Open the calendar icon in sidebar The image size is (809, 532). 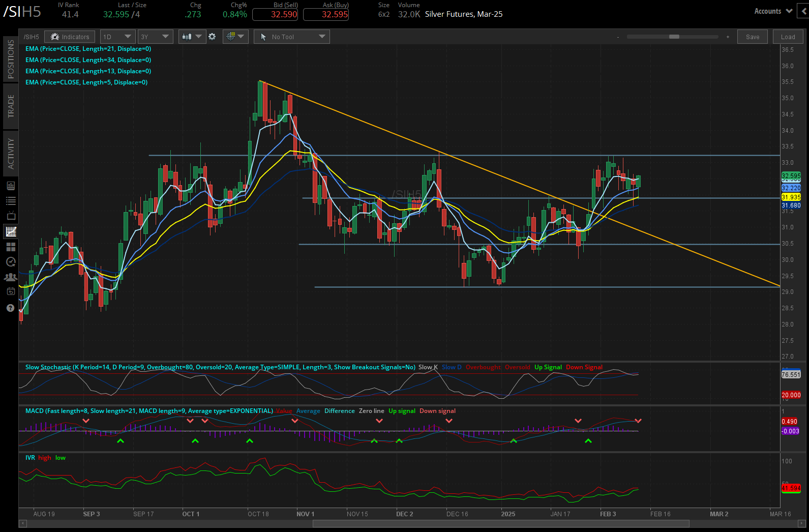(11, 291)
